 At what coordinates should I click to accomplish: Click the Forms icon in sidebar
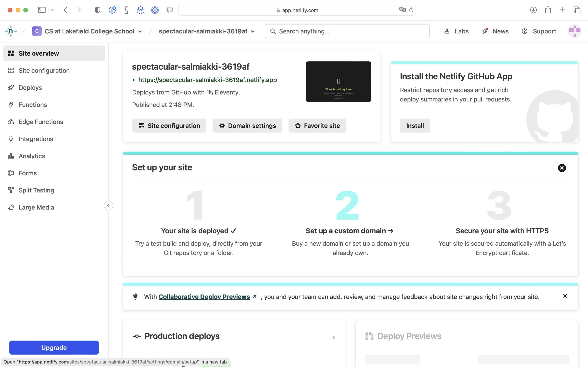click(11, 173)
